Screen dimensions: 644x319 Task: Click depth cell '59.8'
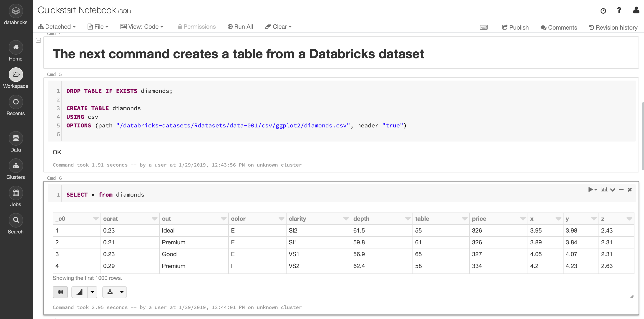(382, 243)
